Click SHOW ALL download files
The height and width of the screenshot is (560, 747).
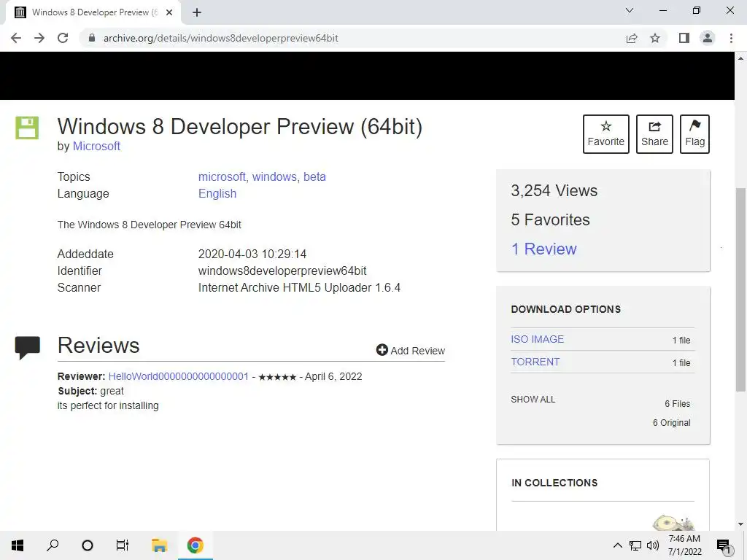tap(533, 399)
